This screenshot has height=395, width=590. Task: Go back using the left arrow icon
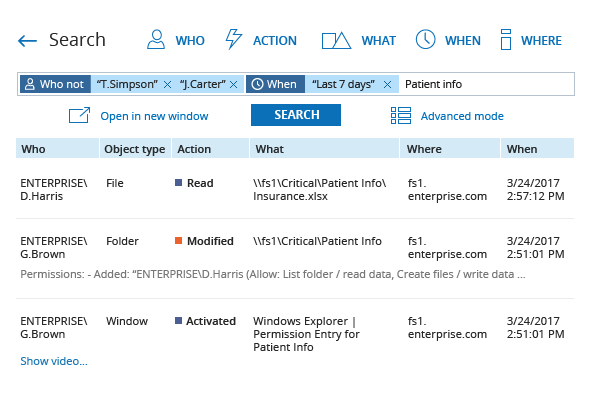click(27, 41)
